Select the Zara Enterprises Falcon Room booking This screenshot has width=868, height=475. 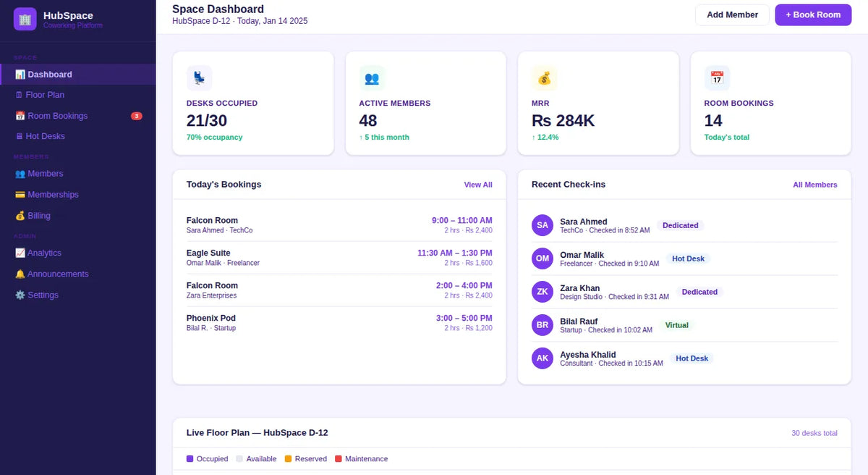[339, 290]
